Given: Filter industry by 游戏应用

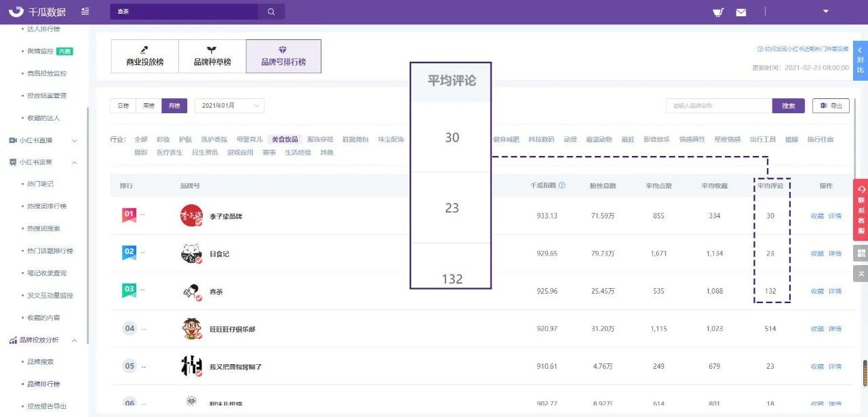Looking at the screenshot, I should [240, 153].
